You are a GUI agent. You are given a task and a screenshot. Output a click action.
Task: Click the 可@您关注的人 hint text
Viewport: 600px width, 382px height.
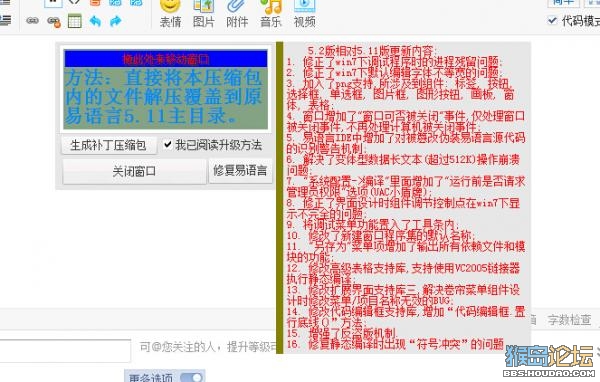[x=208, y=347]
